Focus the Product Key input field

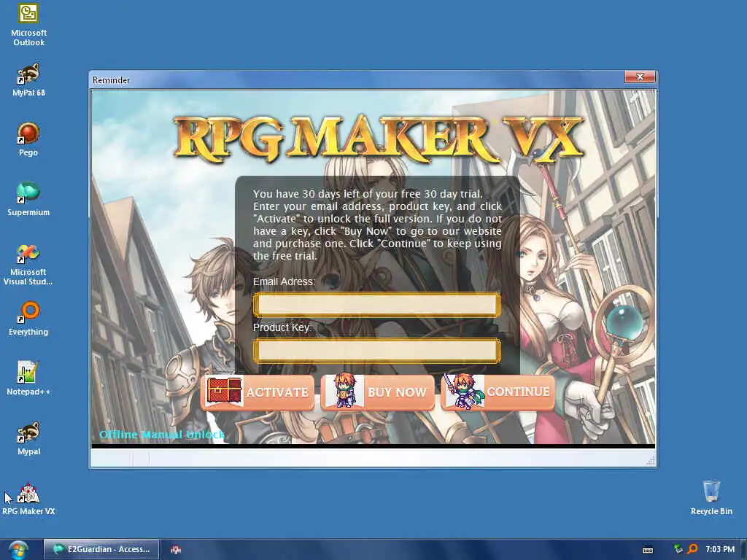click(377, 351)
